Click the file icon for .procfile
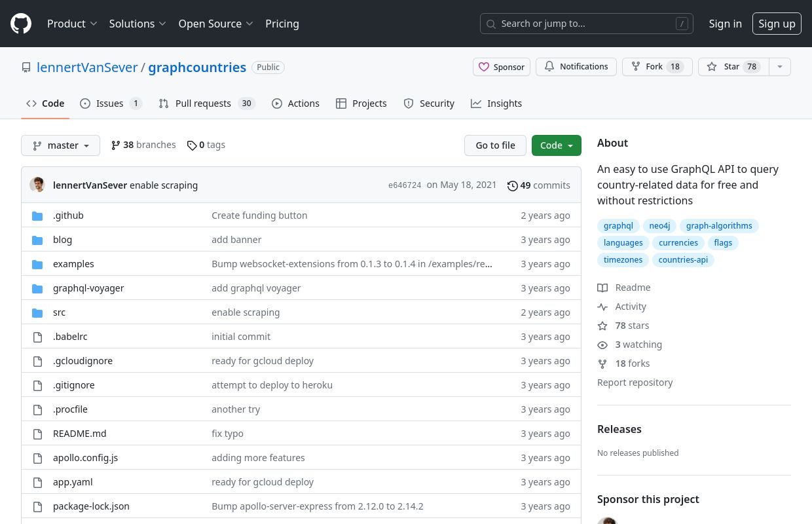This screenshot has height=524, width=812. [x=37, y=409]
